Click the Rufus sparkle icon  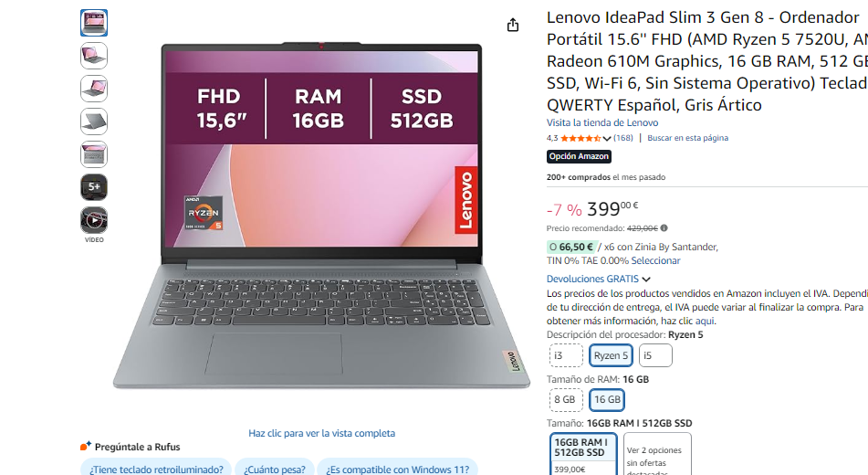[x=85, y=446]
